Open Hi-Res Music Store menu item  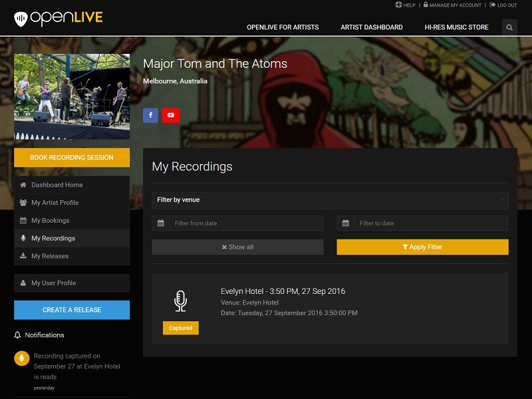pos(456,27)
